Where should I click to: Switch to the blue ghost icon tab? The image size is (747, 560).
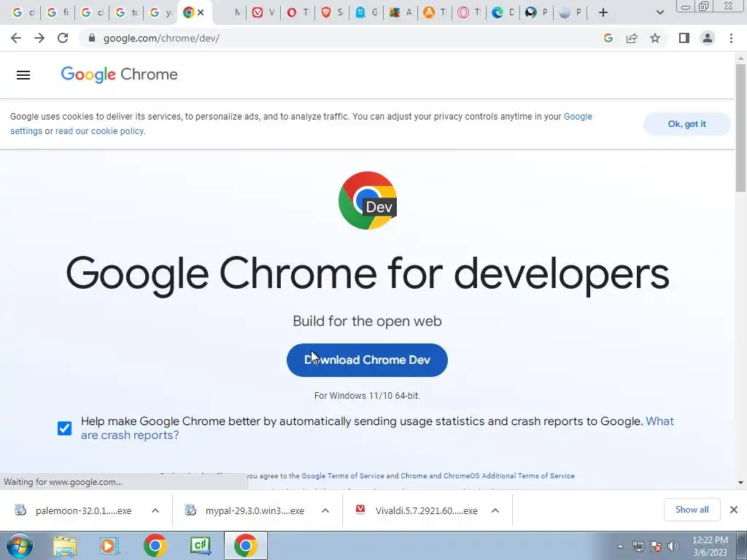[x=365, y=13]
